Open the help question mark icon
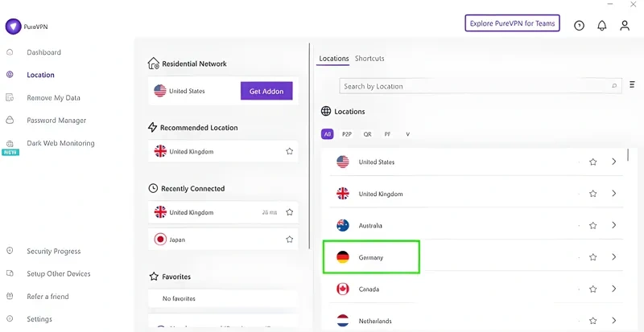 (579, 26)
